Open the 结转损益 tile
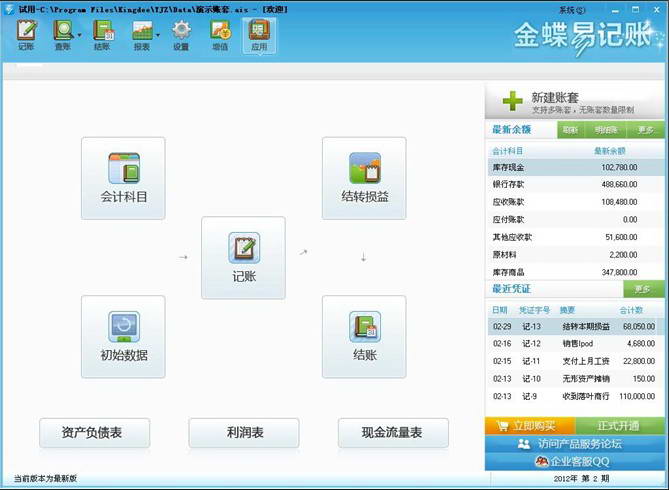 364,178
